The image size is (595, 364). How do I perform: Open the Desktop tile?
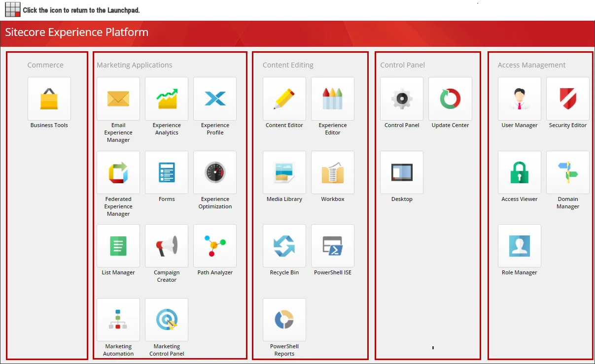click(402, 172)
